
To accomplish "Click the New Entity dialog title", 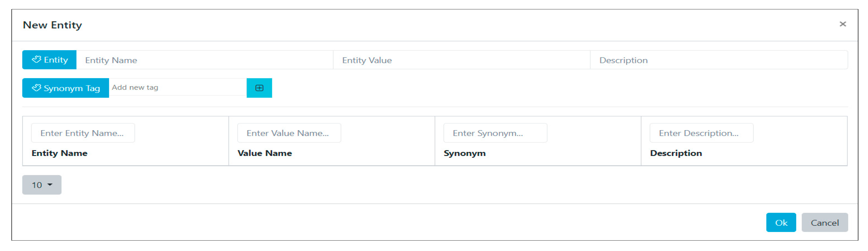I will pyautogui.click(x=53, y=25).
